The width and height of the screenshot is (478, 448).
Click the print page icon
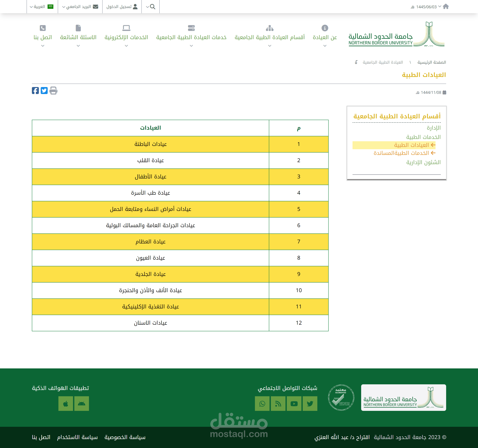click(53, 91)
